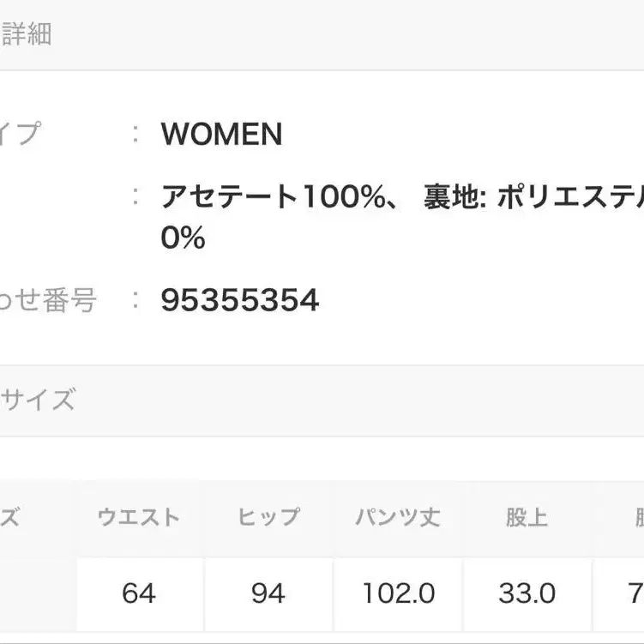Click the 股上 column header
The image size is (644, 644).
(527, 517)
